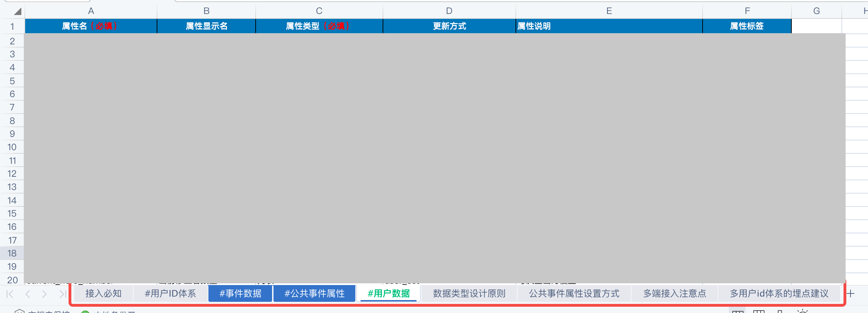Select column F header
Image resolution: width=868 pixels, height=313 pixels.
[747, 11]
